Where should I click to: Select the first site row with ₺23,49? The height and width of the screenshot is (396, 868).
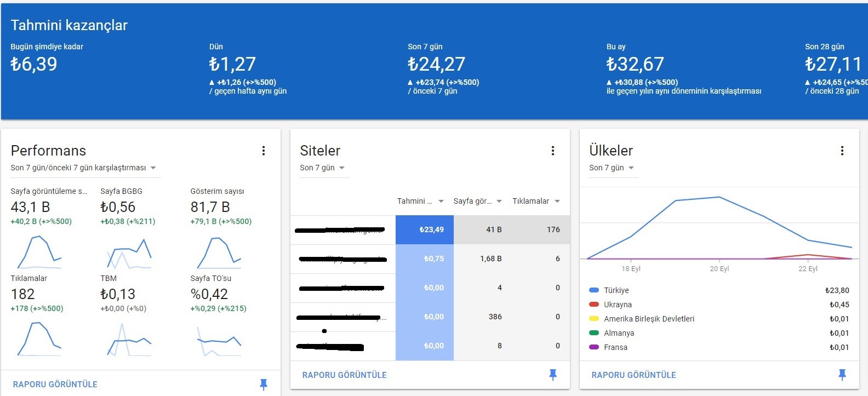coord(430,230)
